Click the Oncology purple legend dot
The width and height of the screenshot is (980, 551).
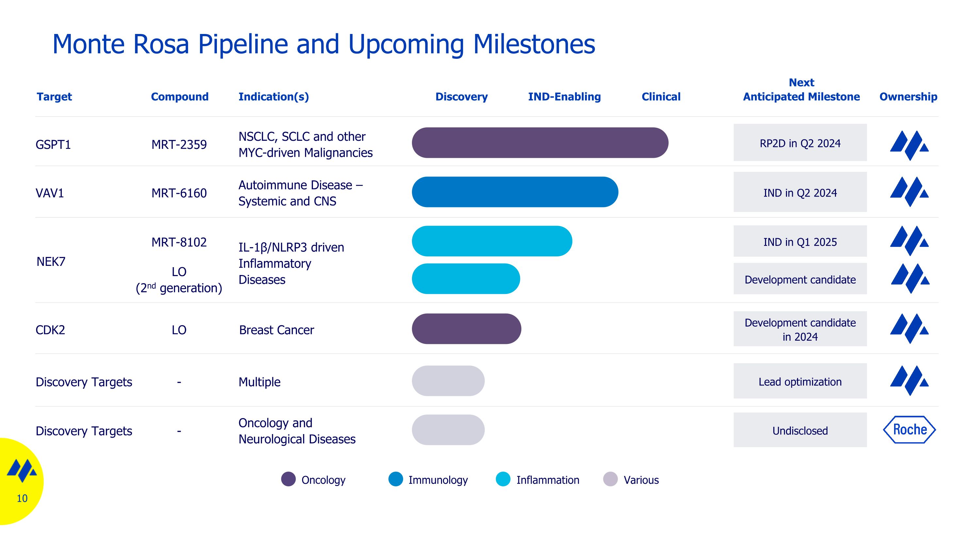[x=288, y=479]
